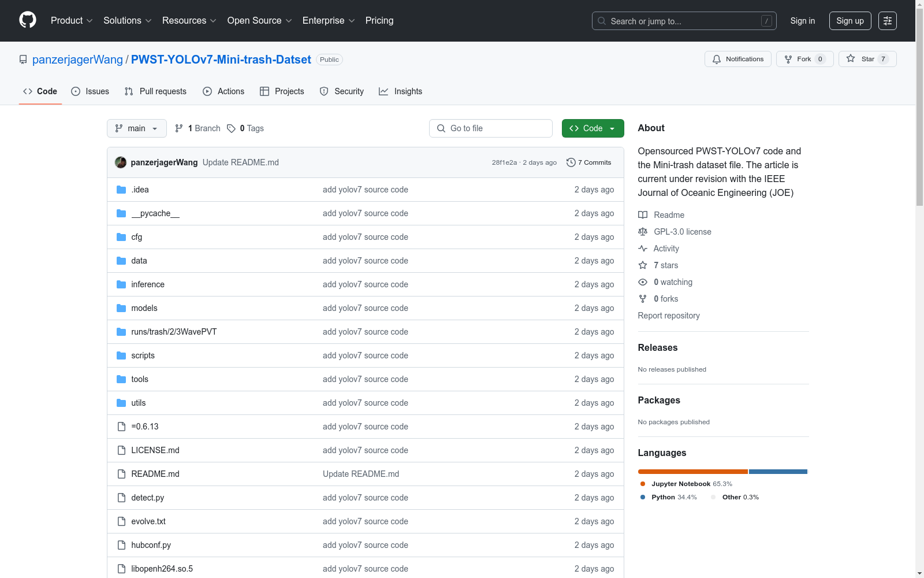Click the star icon in Star button

pyautogui.click(x=851, y=58)
